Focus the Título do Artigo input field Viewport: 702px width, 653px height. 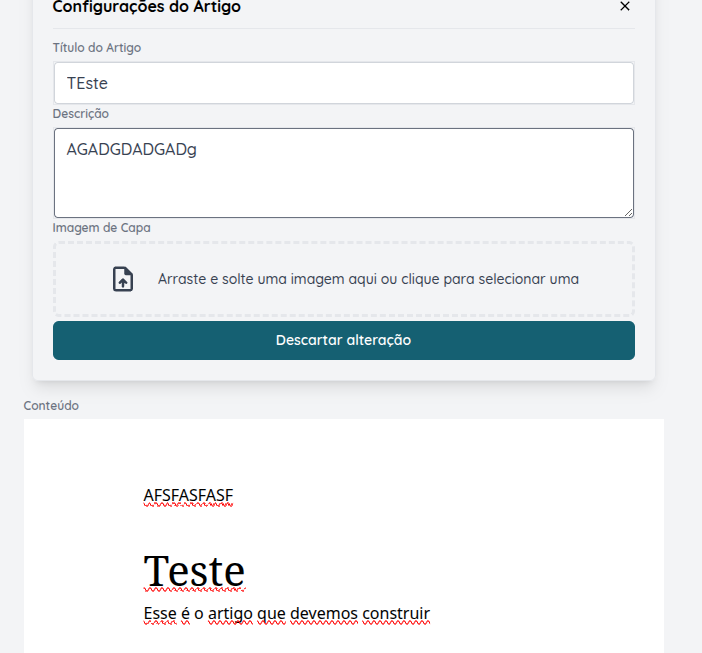[343, 83]
